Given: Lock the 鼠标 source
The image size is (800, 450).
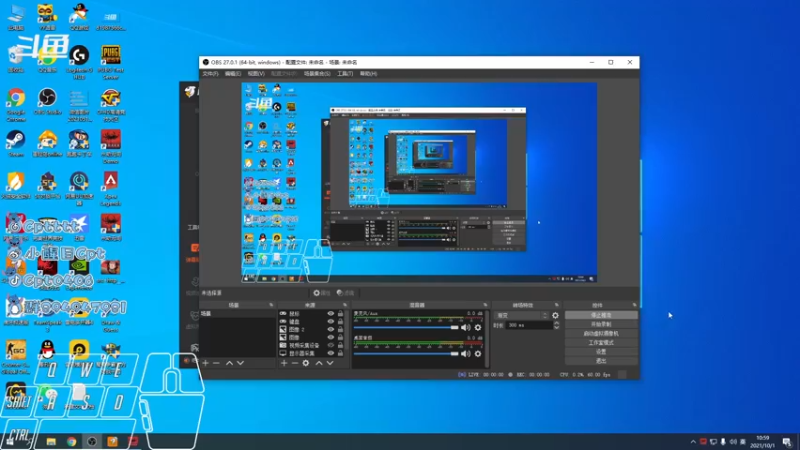Looking at the screenshot, I should pos(341,314).
